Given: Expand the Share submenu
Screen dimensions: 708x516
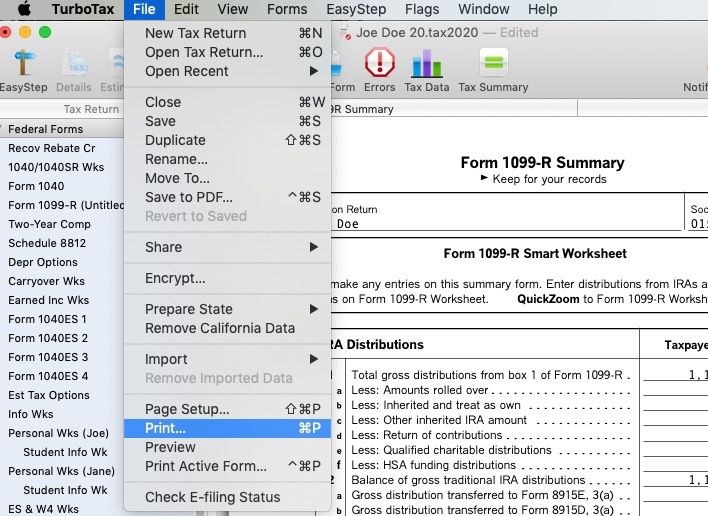Looking at the screenshot, I should [228, 247].
